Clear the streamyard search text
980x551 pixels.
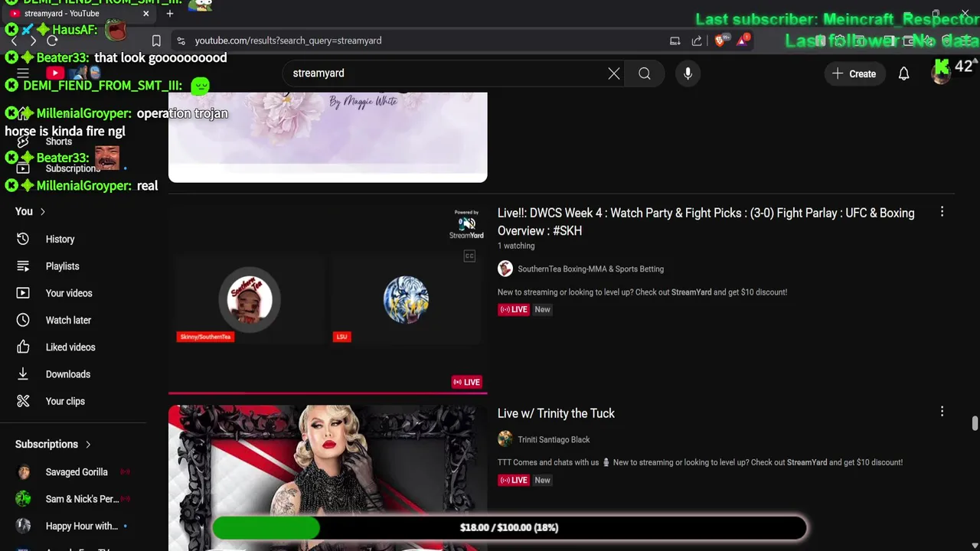(x=614, y=73)
